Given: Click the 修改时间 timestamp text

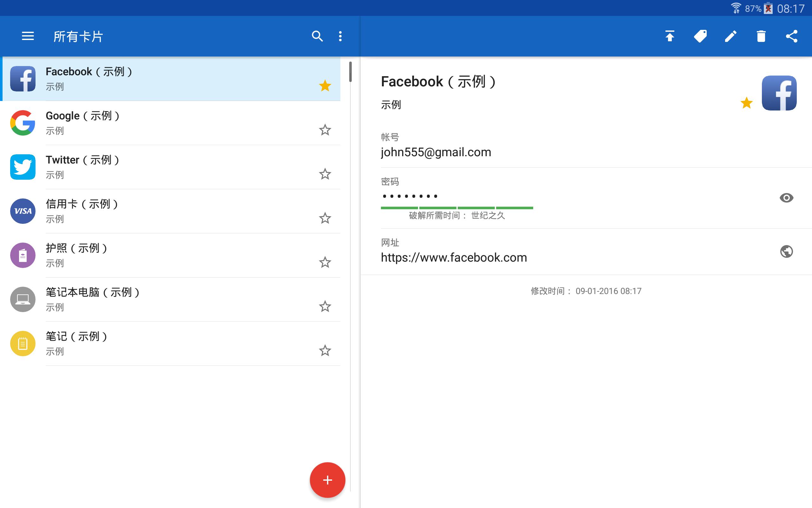Looking at the screenshot, I should [x=586, y=291].
